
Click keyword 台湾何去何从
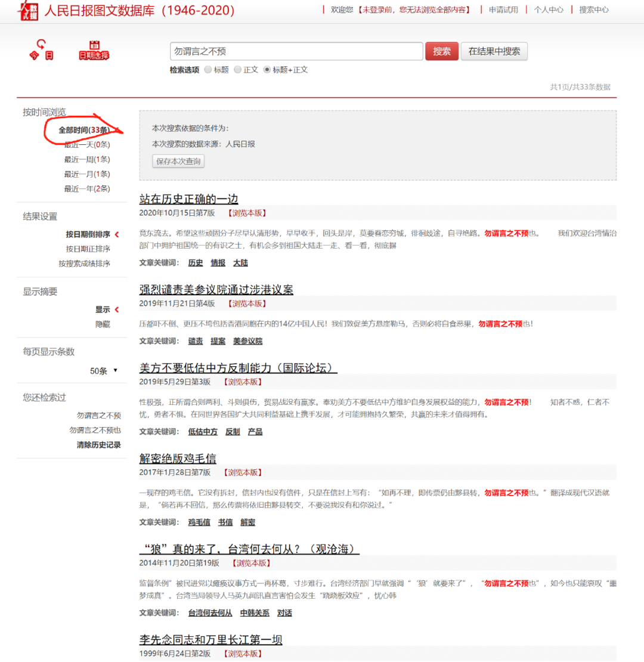210,613
